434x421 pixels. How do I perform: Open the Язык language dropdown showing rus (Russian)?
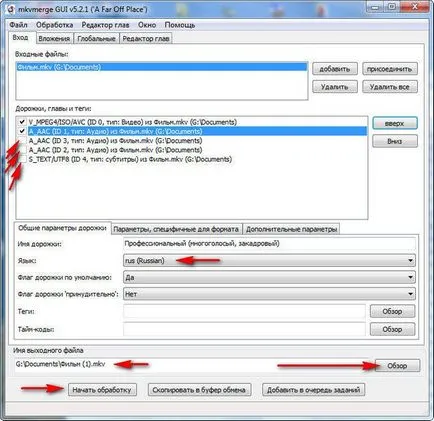pos(269,261)
